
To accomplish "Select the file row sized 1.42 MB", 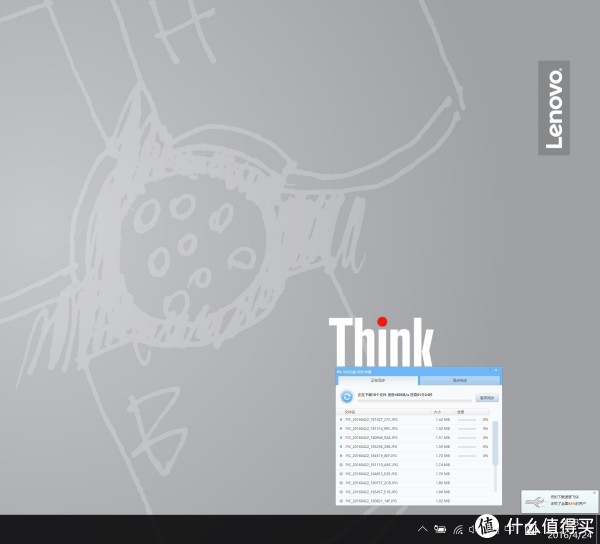I will 414,420.
